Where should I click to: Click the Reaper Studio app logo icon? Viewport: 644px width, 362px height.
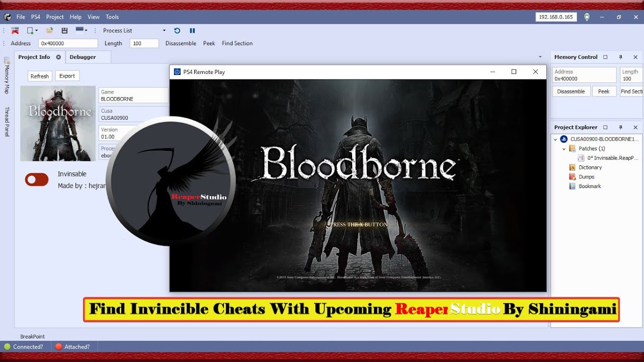pos(8,17)
